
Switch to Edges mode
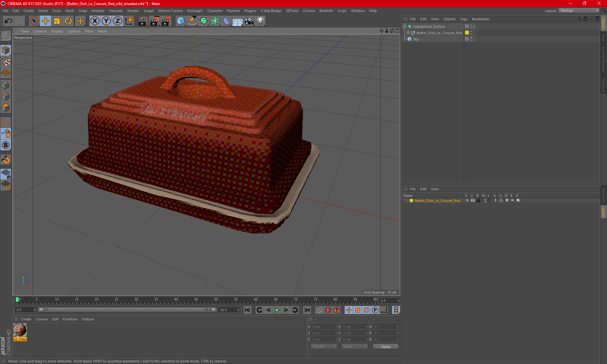pos(6,96)
